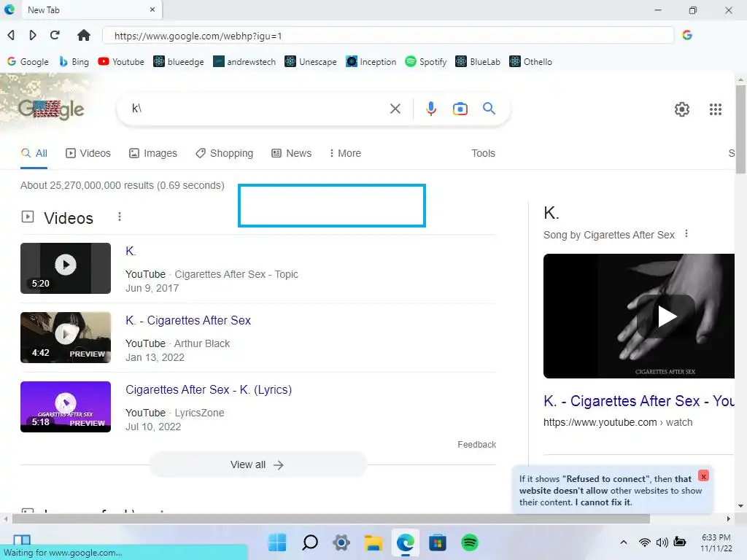Open 'Cigarettes After Sex - K. (Lyrics)' link
Viewport: 747px width, 560px height.
(x=209, y=389)
